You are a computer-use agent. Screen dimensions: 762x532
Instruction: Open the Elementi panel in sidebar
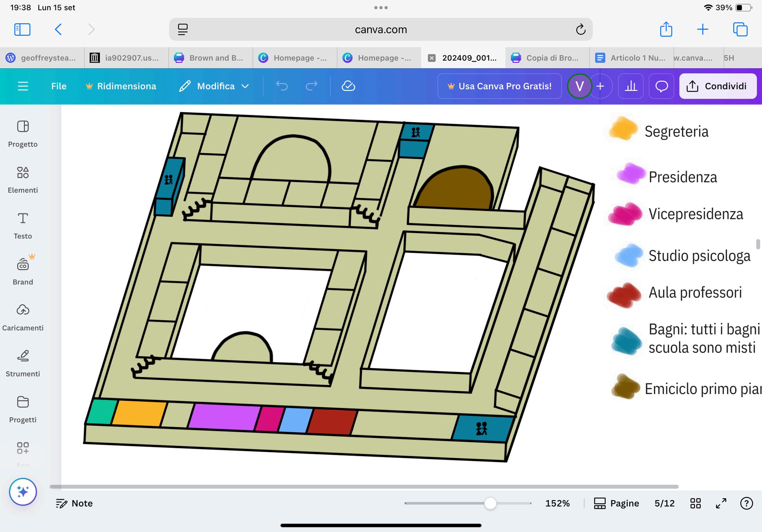click(x=23, y=180)
